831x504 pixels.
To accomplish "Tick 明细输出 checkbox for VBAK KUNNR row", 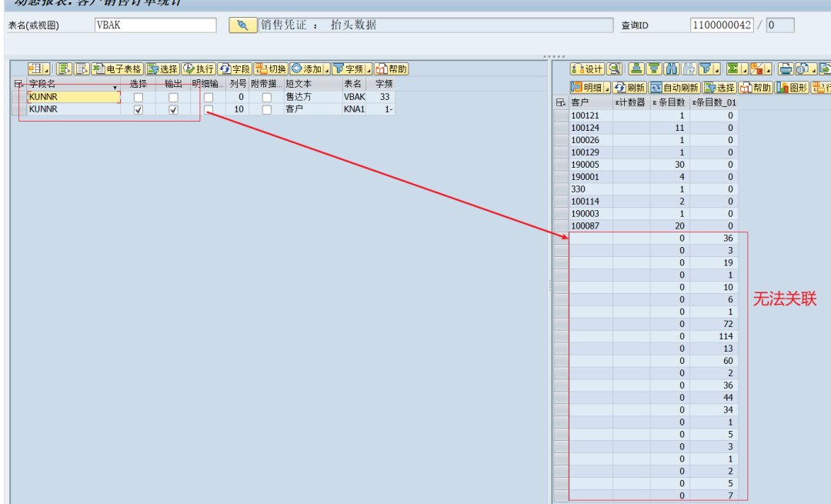I will point(209,98).
